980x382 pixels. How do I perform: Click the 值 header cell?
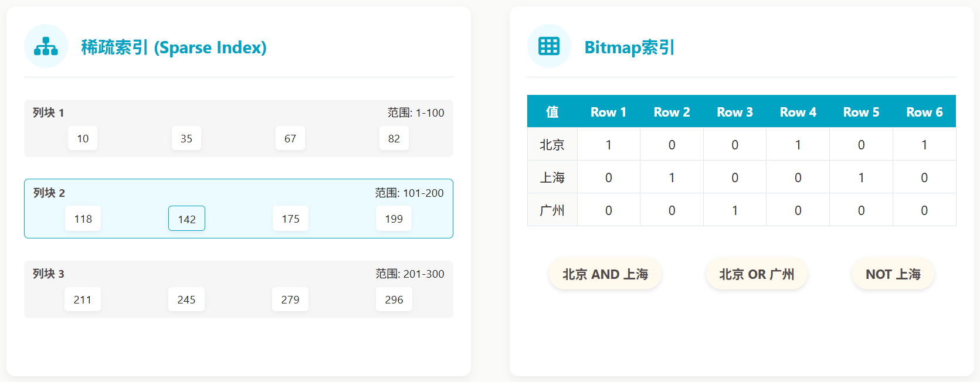[552, 112]
